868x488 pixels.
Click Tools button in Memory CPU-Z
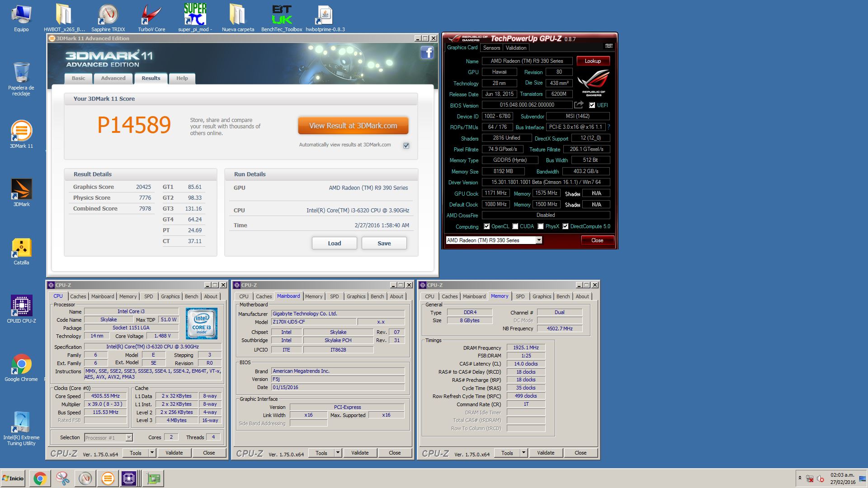click(507, 453)
